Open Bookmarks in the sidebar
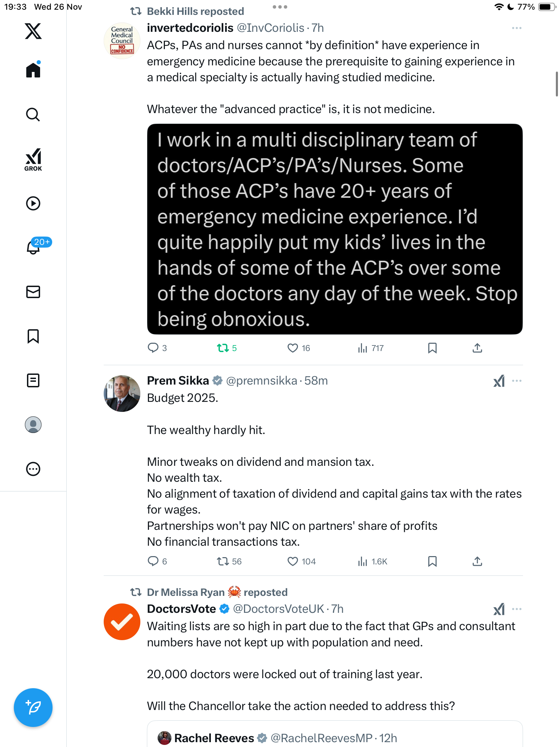The width and height of the screenshot is (560, 747). tap(33, 336)
